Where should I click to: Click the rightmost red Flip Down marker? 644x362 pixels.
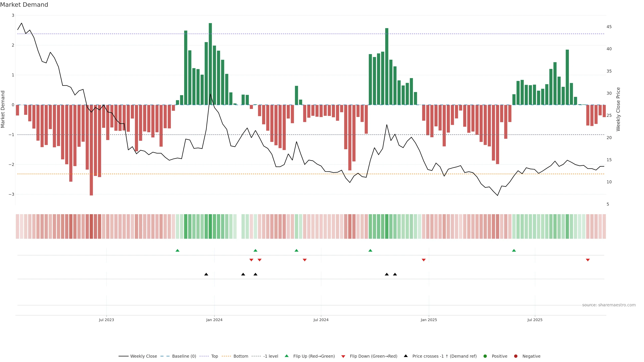[x=588, y=260]
